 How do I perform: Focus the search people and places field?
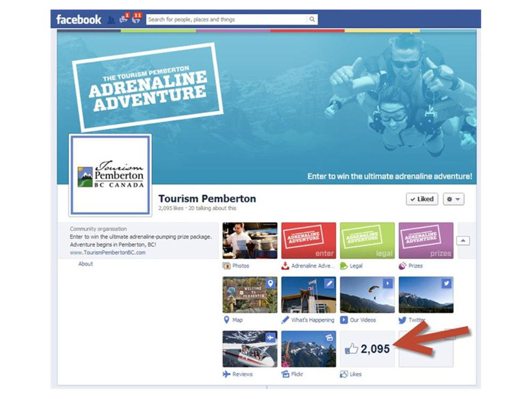(x=227, y=19)
